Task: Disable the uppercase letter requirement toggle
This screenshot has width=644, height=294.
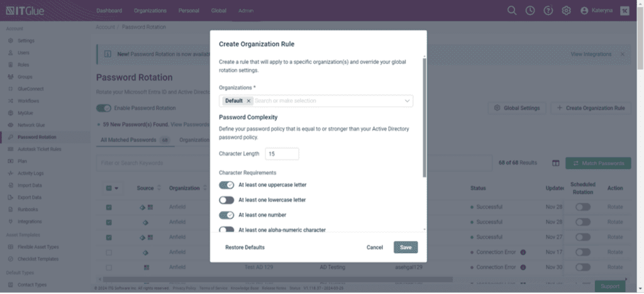Action: coord(226,185)
